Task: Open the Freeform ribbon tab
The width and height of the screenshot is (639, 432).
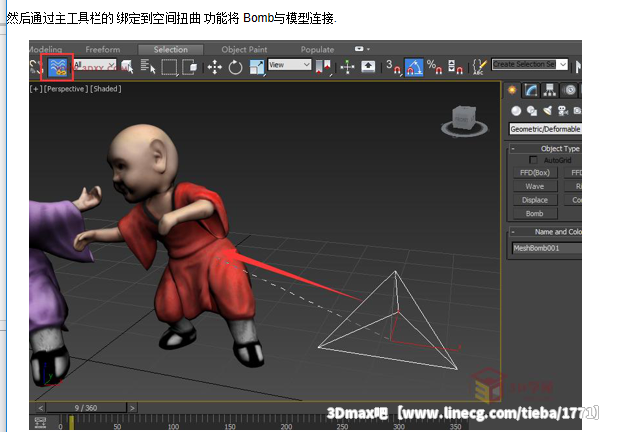Action: [x=103, y=50]
